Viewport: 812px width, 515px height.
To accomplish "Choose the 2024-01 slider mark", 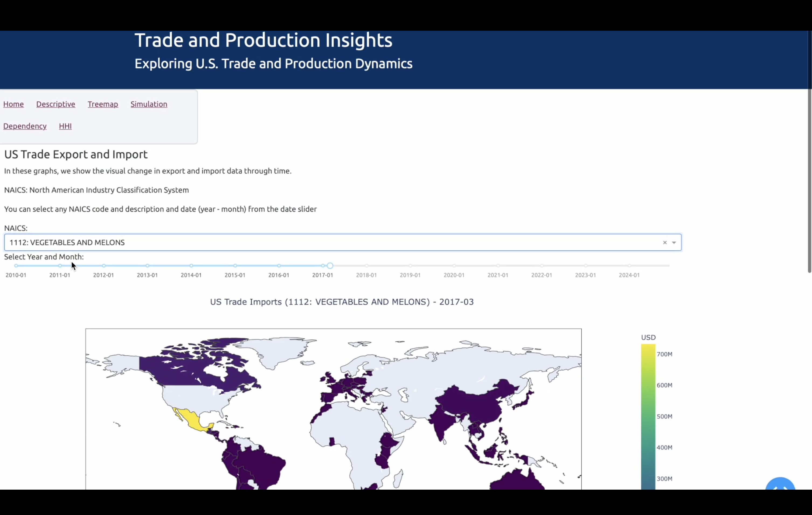I will (629, 266).
